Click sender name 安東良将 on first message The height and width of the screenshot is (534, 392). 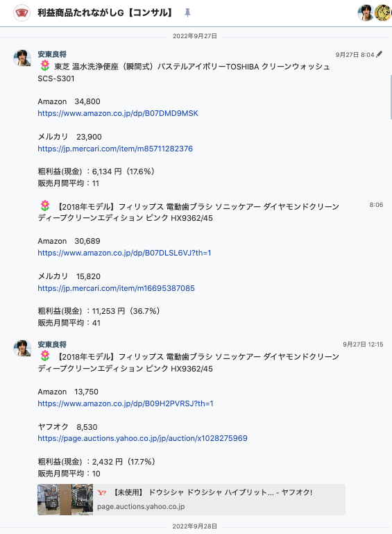[52, 54]
